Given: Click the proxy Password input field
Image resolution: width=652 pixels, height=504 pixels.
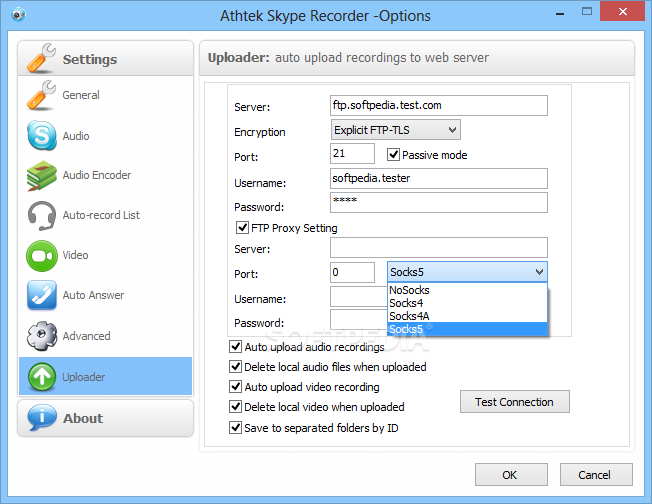Looking at the screenshot, I should (x=359, y=319).
